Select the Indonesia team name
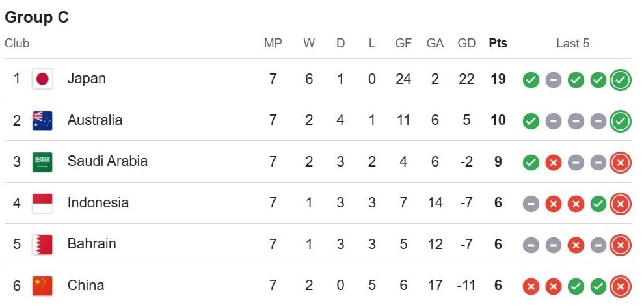This screenshot has height=307, width=644. pyautogui.click(x=98, y=203)
